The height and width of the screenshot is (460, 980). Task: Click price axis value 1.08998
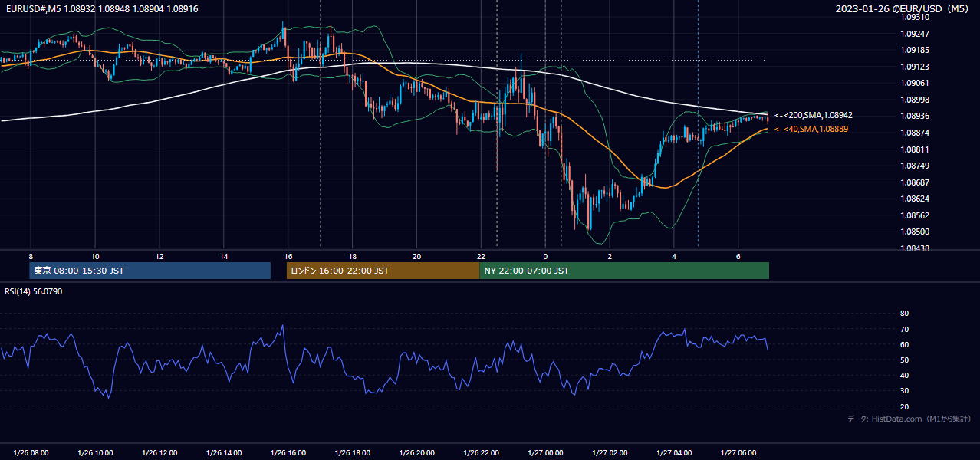(x=915, y=100)
